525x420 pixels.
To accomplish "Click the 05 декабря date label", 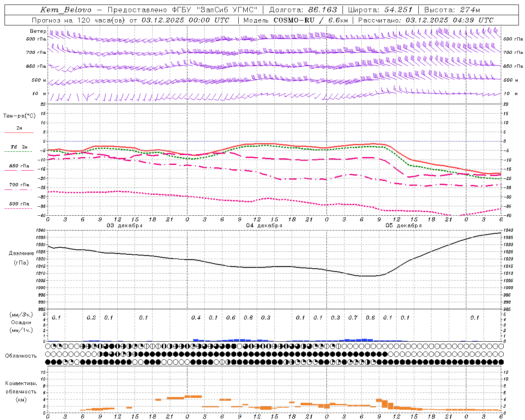I will pos(404,226).
